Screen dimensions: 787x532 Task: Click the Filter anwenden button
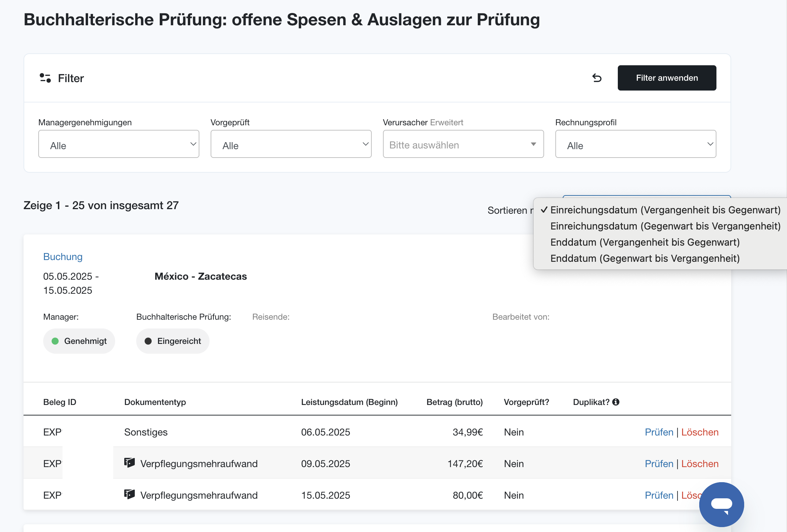[x=667, y=78]
